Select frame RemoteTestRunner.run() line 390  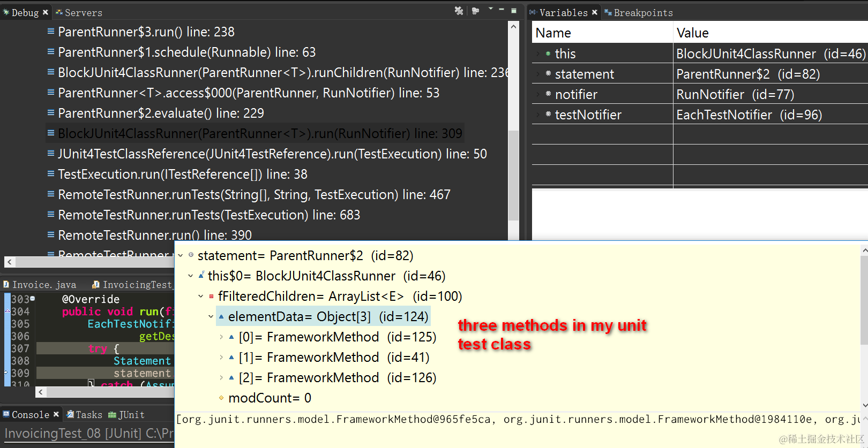click(x=154, y=236)
